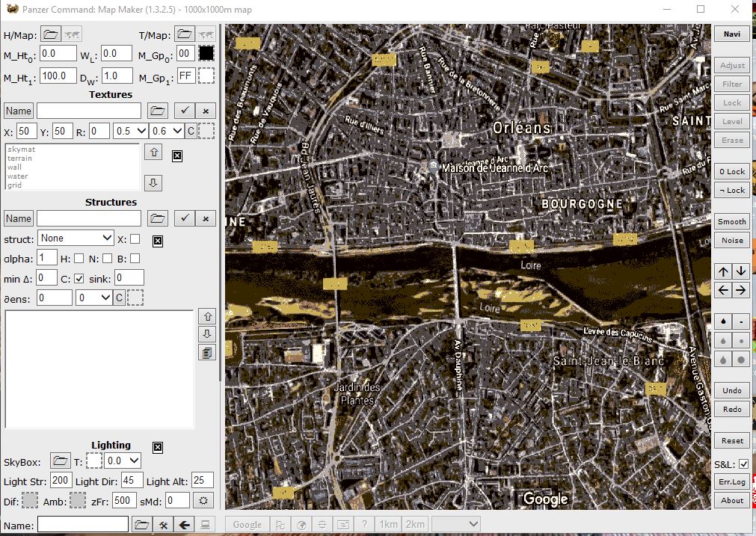Screen dimensions: 756x536
Task: Click the M_Ht1 input field
Action: (58, 76)
